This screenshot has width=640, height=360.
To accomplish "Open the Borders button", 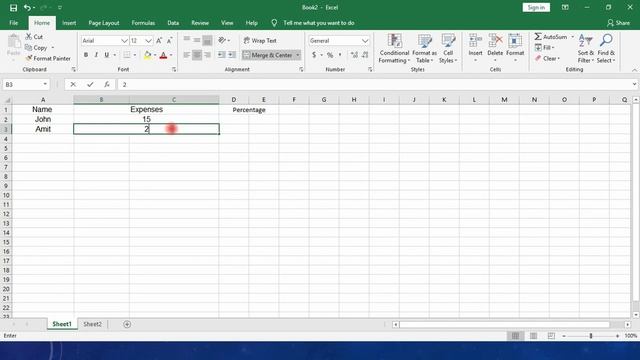I will pos(127,55).
